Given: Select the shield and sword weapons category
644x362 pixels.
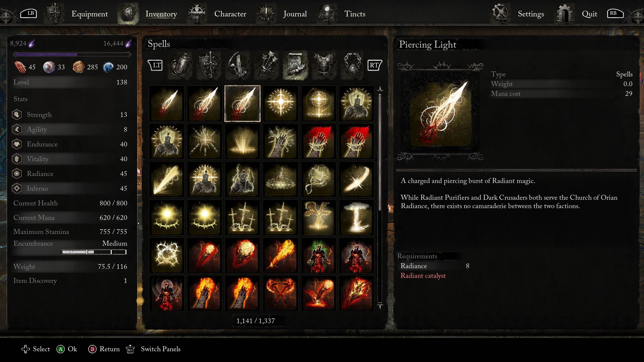Looking at the screenshot, I should pos(209,65).
